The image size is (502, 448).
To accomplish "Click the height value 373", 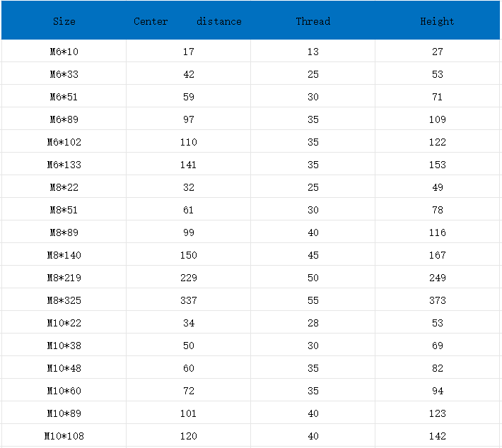I will click(438, 300).
